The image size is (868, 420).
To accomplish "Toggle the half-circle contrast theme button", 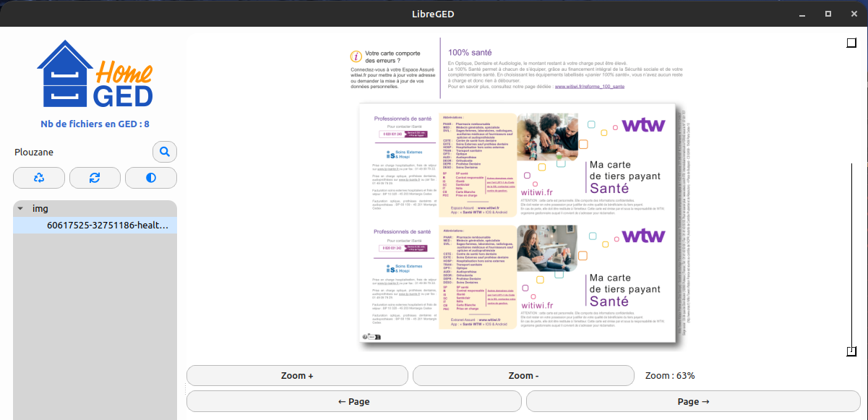I will pos(151,177).
